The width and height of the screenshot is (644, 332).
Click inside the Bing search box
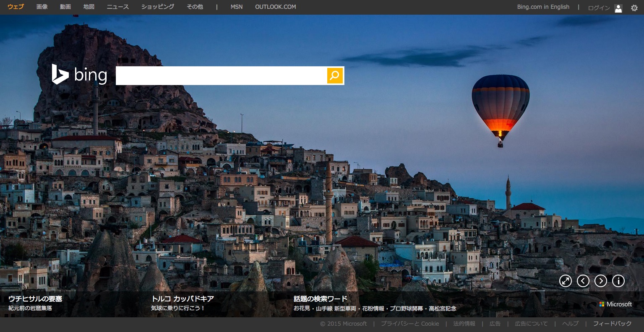point(221,75)
